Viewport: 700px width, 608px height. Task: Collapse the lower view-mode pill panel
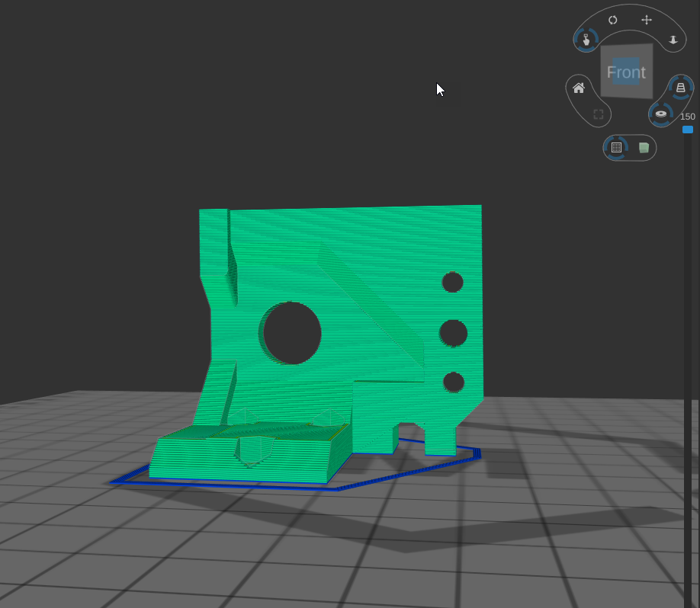[630, 147]
